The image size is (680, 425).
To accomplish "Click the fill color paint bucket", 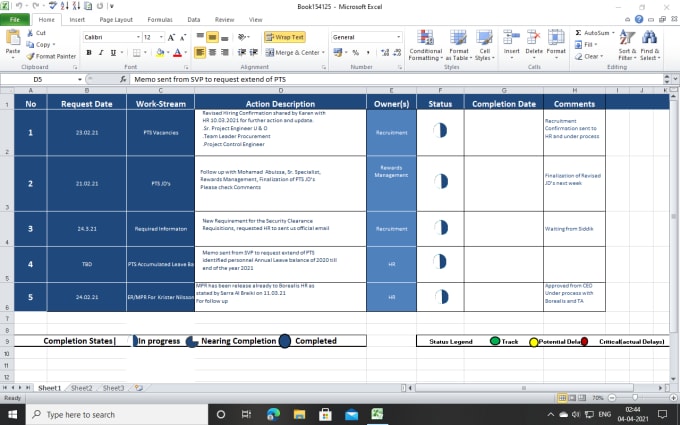I will 160,52.
